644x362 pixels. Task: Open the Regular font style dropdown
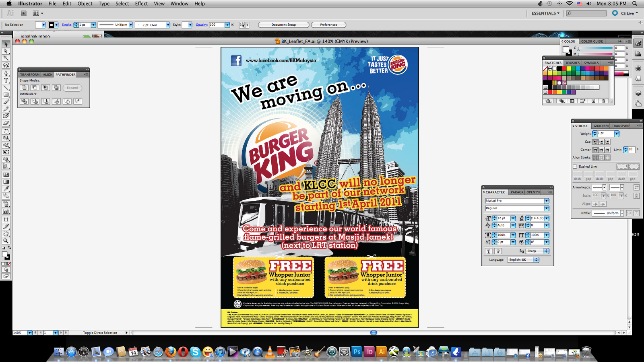[x=547, y=208]
